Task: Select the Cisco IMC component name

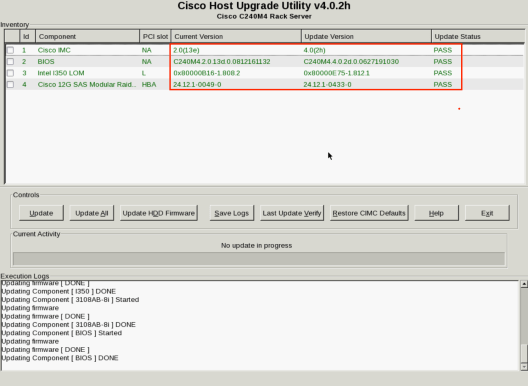Action: 54,50
